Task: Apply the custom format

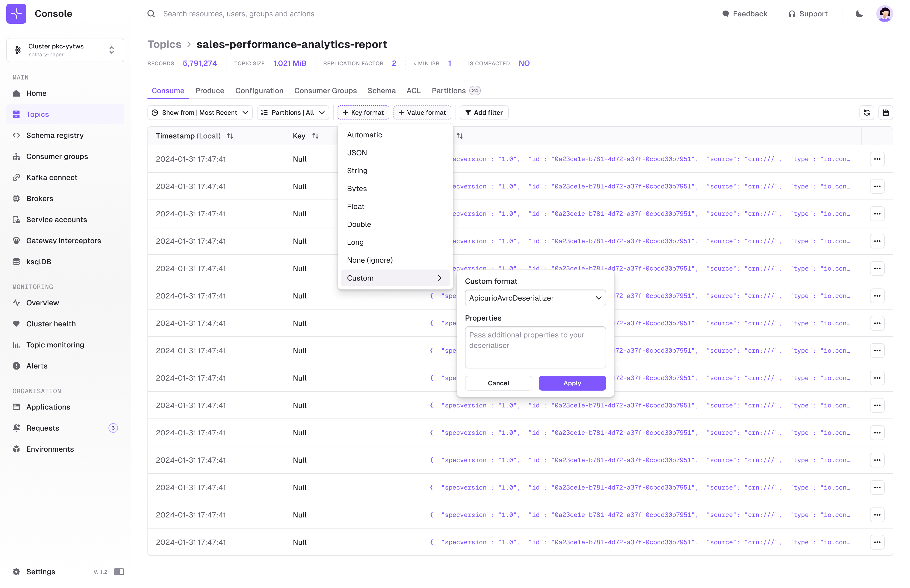Action: point(572,383)
